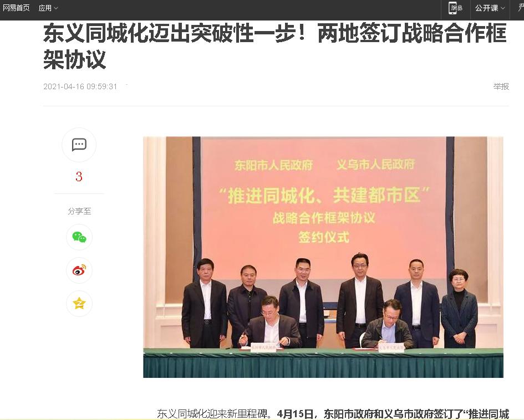The width and height of the screenshot is (524, 420).
Task: Expand the 公开课 dropdown menu
Action: [490, 8]
